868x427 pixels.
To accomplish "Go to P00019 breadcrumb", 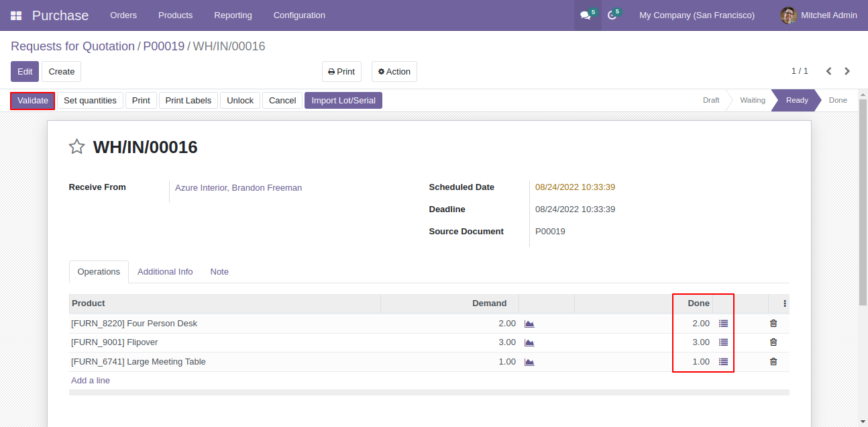I will coord(164,46).
